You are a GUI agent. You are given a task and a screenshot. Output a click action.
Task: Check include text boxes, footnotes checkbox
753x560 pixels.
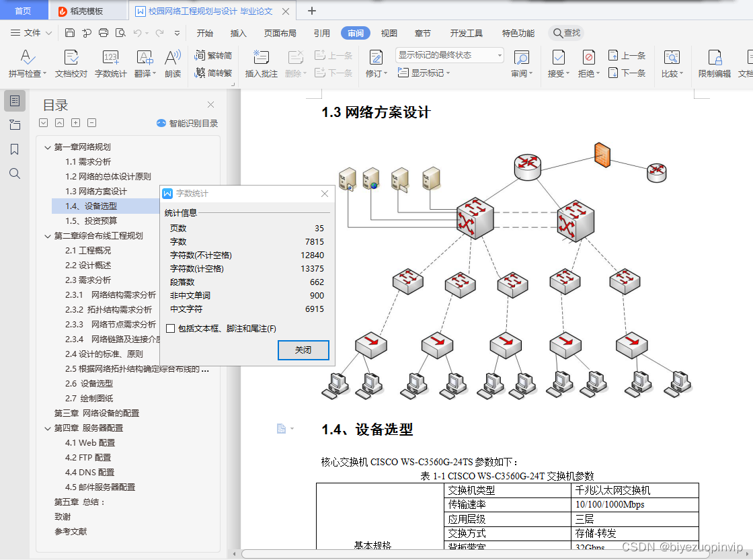170,329
